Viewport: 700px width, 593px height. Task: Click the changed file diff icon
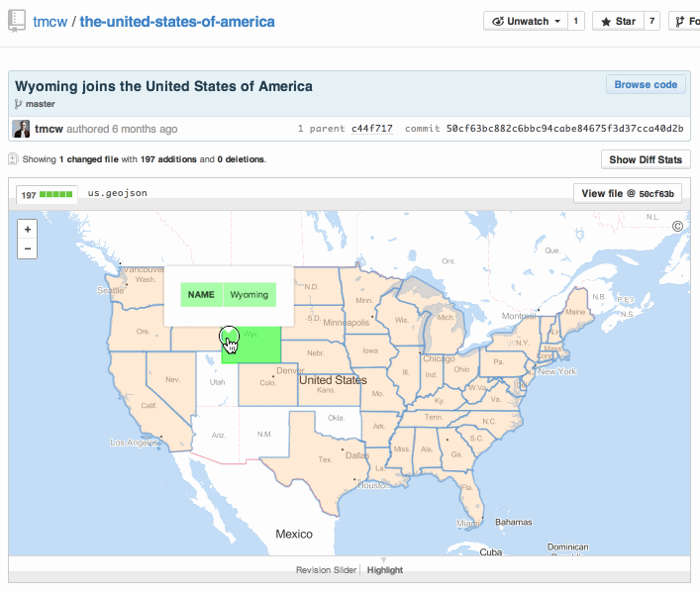coord(13,159)
